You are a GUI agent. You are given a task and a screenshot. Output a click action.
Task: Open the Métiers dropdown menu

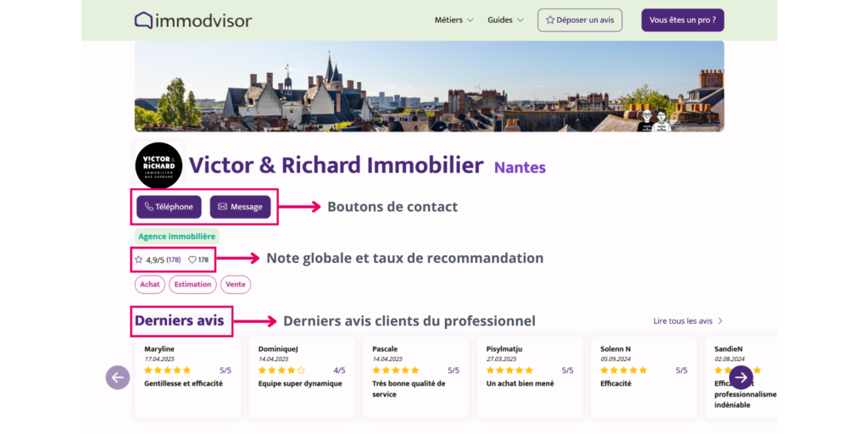(454, 20)
